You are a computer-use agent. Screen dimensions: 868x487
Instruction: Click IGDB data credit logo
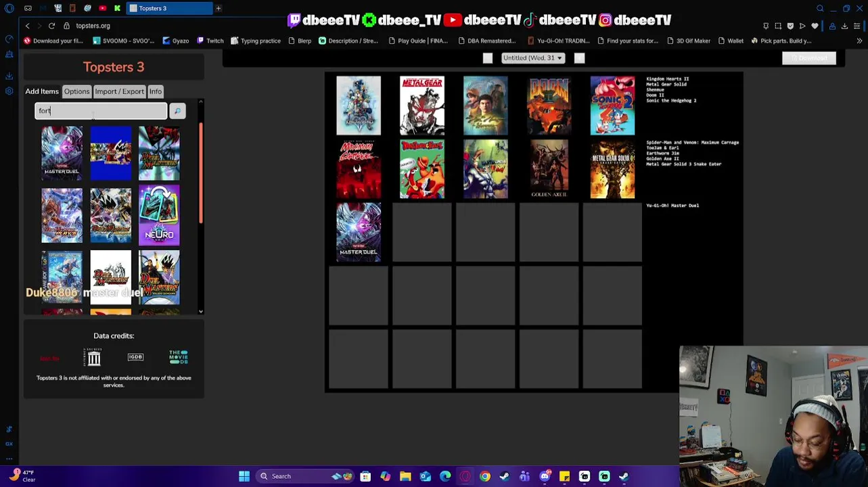[x=135, y=357]
